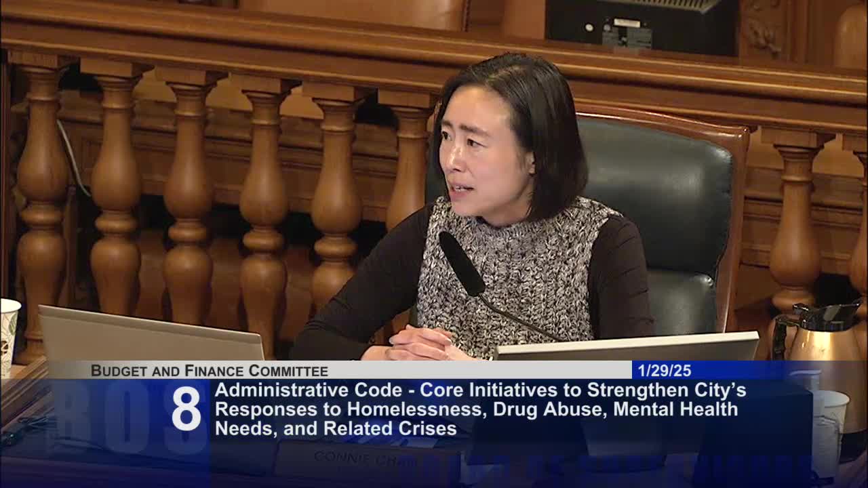Click the 'Administrative Code - Core Initiatives' title line
The width and height of the screenshot is (868, 488).
pos(480,390)
